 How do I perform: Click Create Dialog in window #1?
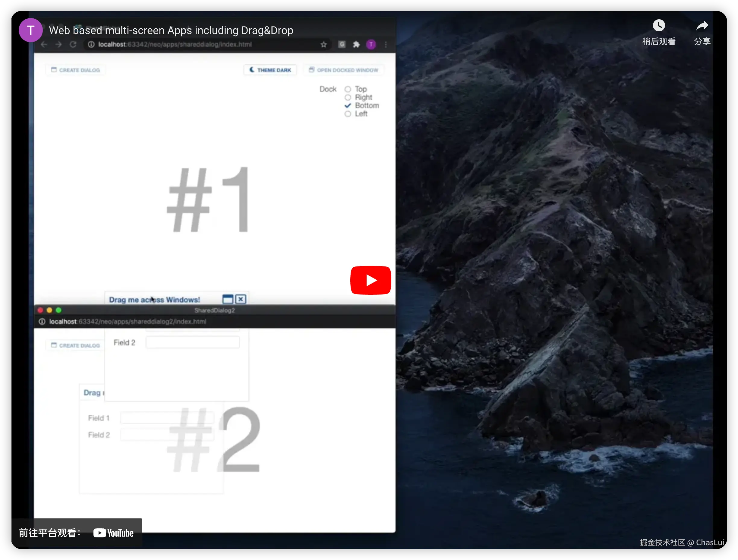(x=75, y=70)
